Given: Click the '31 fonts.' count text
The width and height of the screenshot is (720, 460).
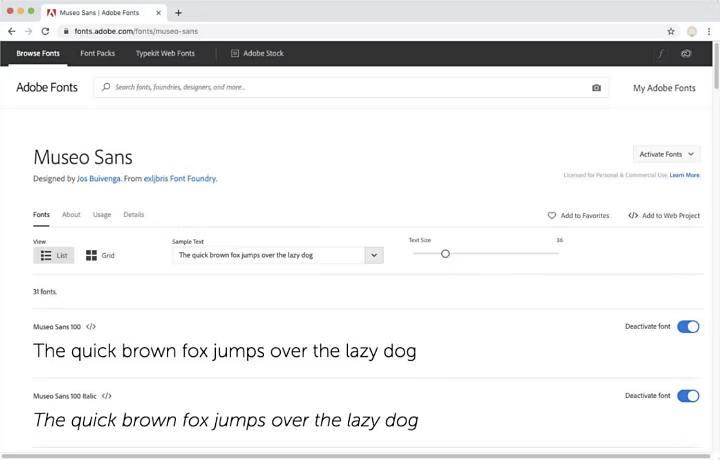Looking at the screenshot, I should [x=45, y=292].
